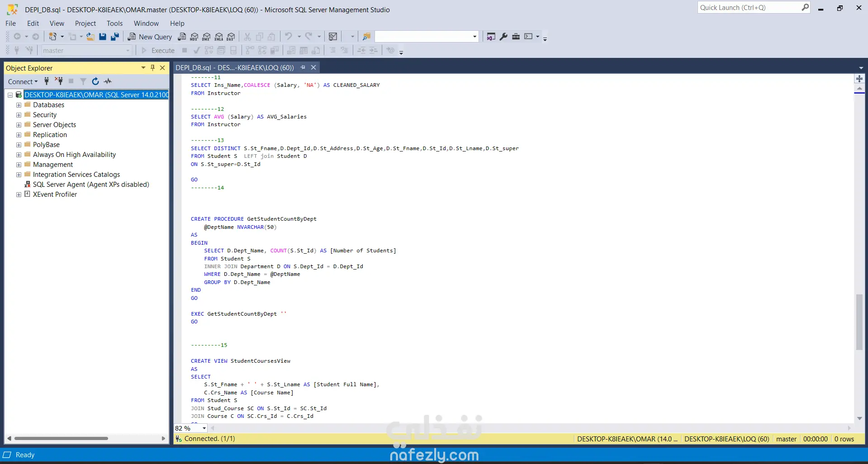Screen dimensions: 868x464
Task: Click the wrench Properties icon in toolbar
Action: tap(503, 37)
